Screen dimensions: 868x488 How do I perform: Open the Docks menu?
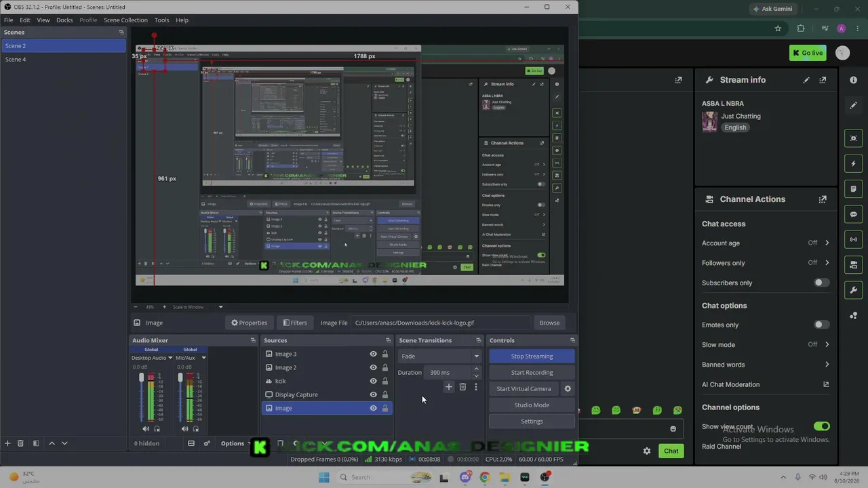click(64, 20)
